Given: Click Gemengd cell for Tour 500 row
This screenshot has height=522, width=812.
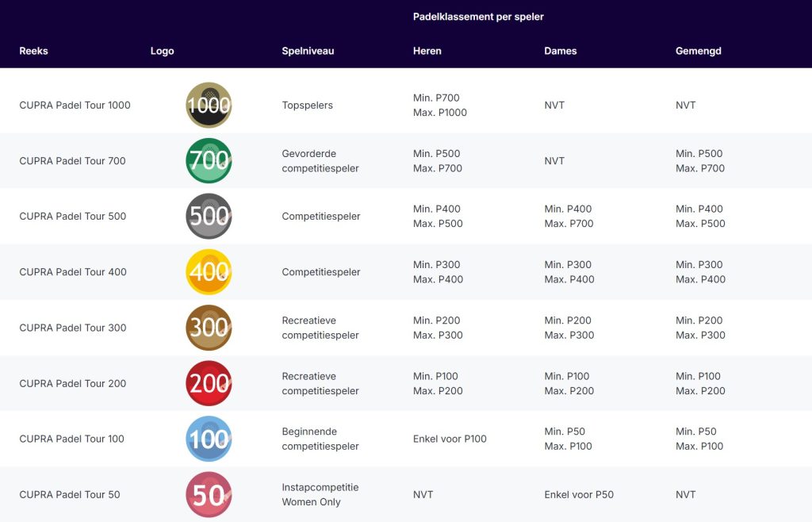Looking at the screenshot, I should (700, 216).
